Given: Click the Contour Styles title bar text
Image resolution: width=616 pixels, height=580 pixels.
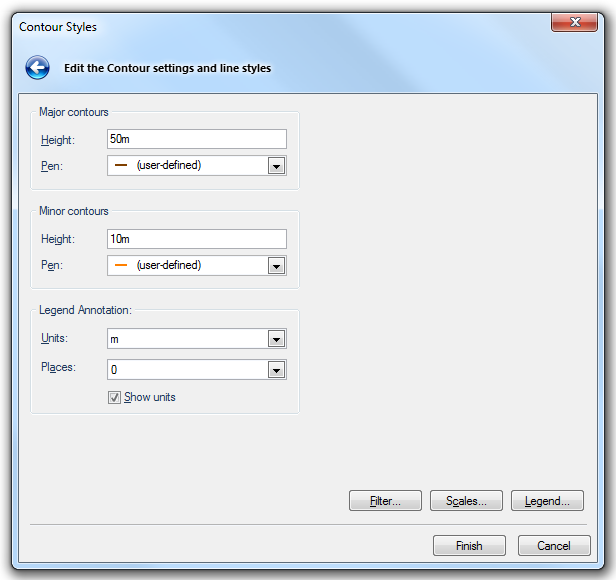Looking at the screenshot, I should tap(58, 27).
